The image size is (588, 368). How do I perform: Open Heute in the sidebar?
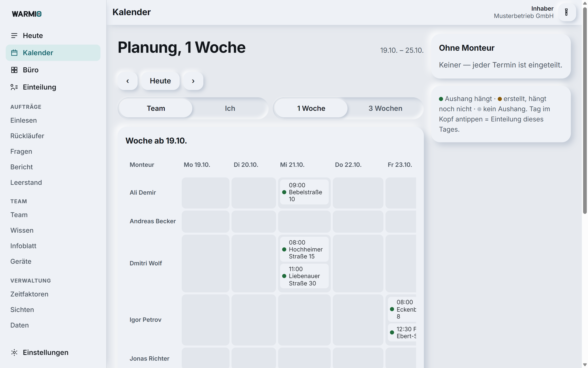tap(53, 36)
